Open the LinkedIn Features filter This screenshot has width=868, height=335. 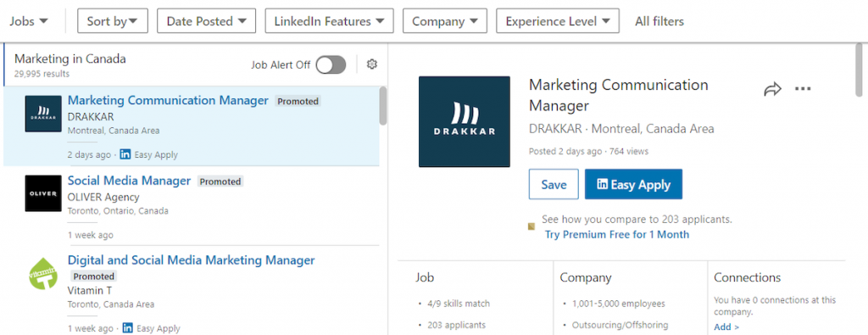click(x=330, y=21)
